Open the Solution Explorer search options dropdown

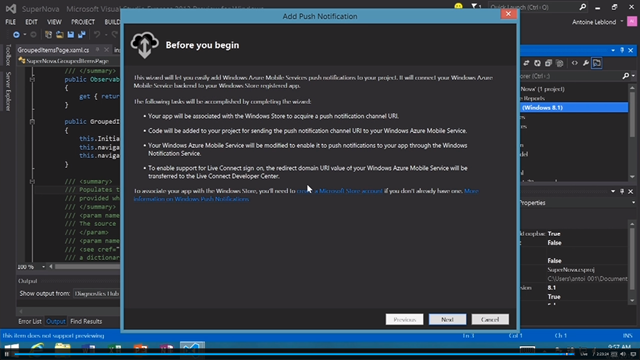coord(633,76)
